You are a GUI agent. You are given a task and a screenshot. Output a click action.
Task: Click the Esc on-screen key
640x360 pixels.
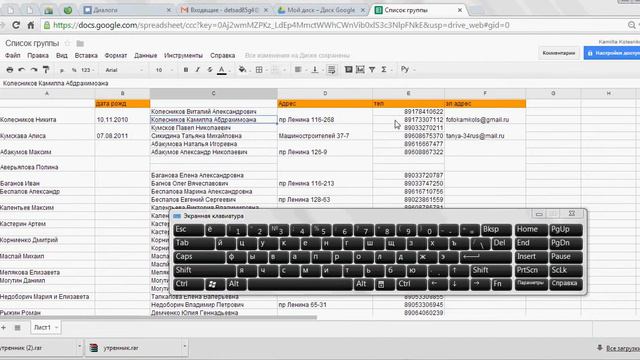188,230
